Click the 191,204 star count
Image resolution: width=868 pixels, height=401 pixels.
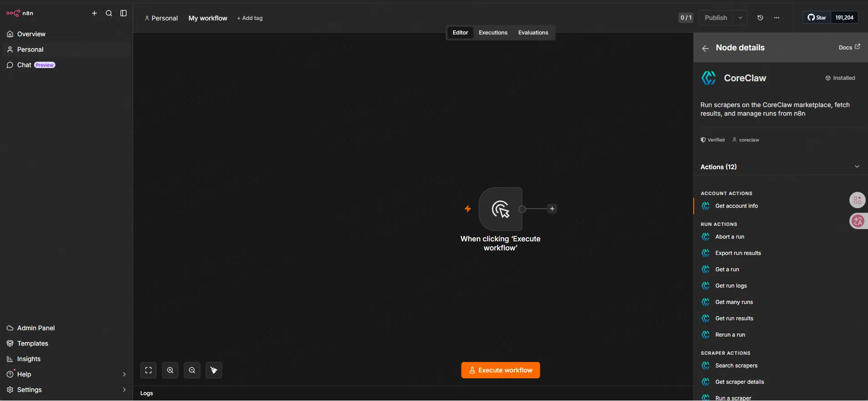coord(844,18)
